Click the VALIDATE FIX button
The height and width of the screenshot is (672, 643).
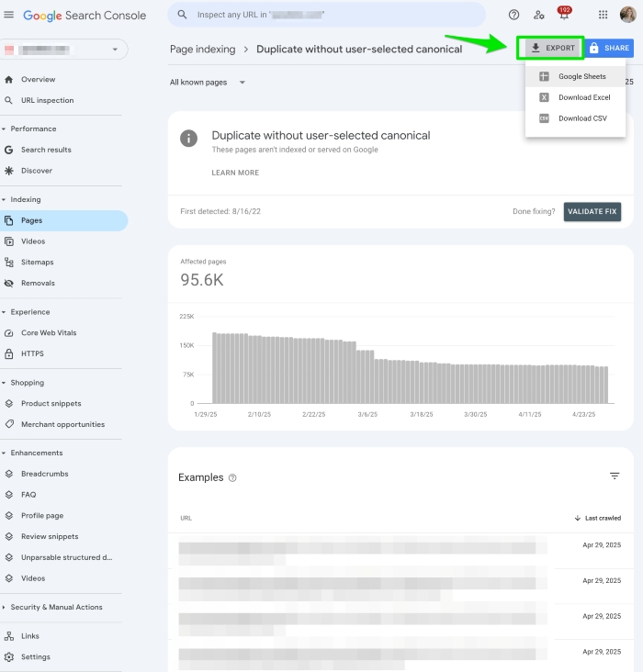pos(592,212)
